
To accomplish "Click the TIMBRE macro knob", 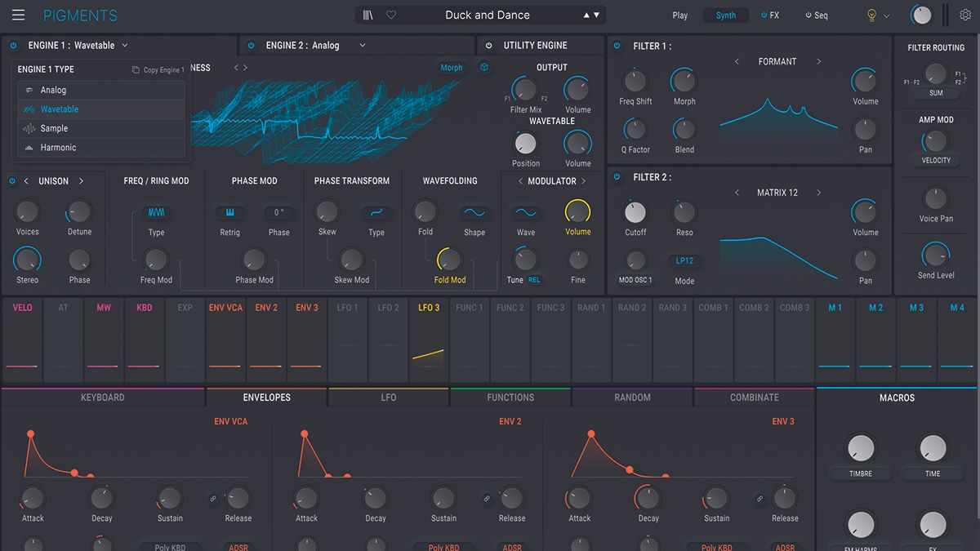I will pos(861,448).
